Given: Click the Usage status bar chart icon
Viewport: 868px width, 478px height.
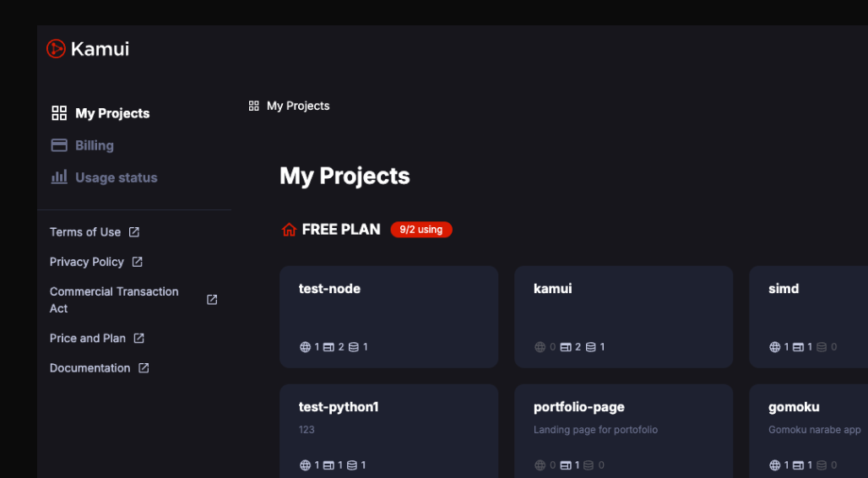Looking at the screenshot, I should (x=59, y=177).
